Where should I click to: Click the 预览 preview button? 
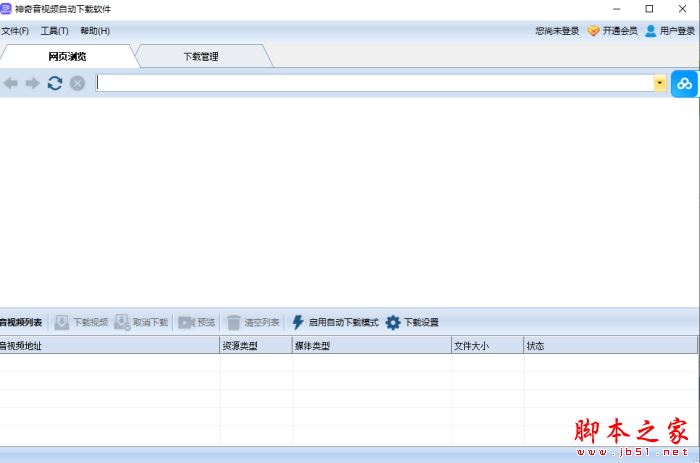point(196,322)
